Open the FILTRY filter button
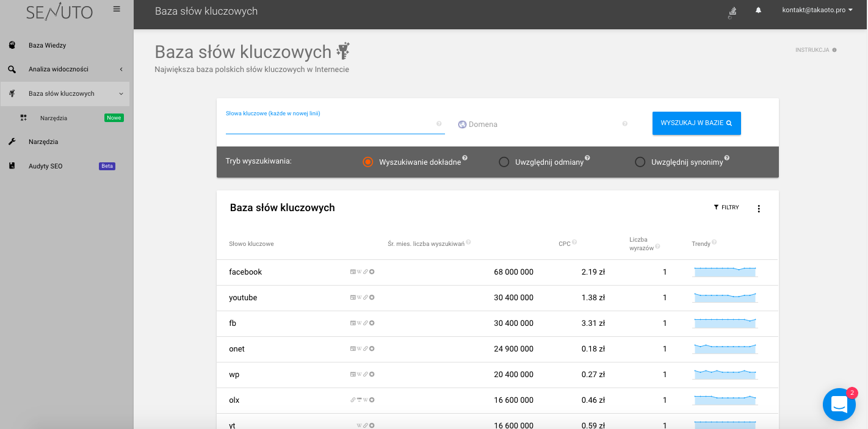The height and width of the screenshot is (429, 868). (x=726, y=207)
